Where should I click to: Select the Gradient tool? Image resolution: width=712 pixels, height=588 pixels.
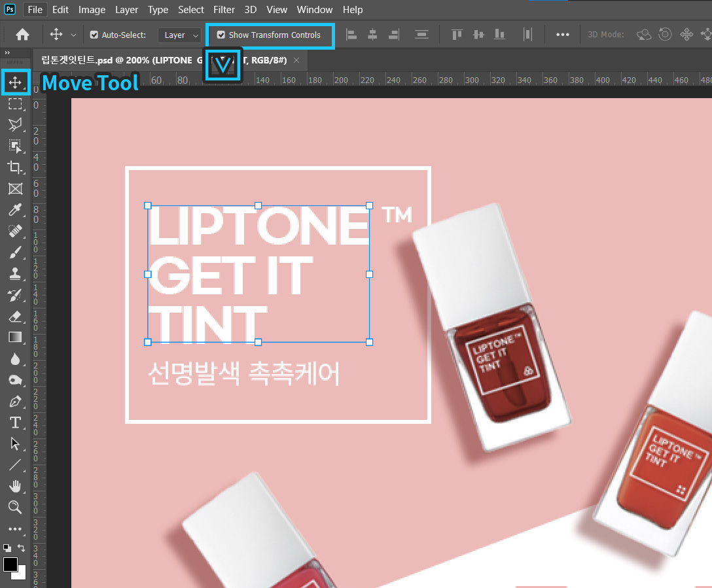point(15,337)
